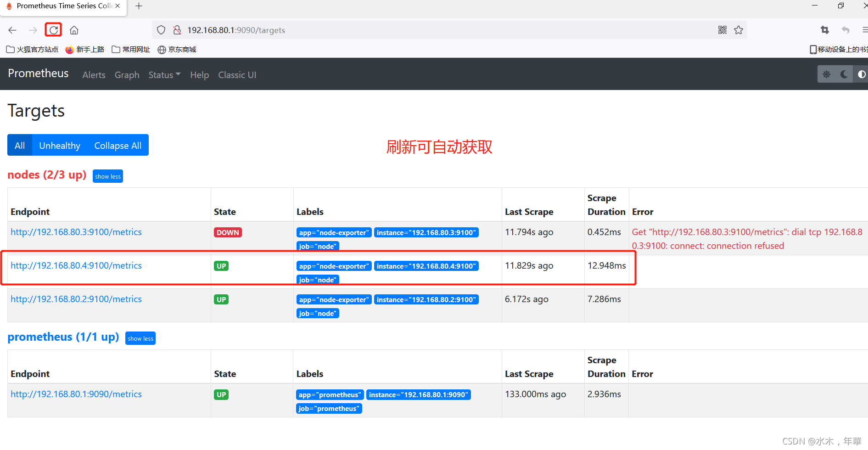Click instance="192.168.80.3:9100" label
Screen dimensions: 868x450
click(x=426, y=232)
